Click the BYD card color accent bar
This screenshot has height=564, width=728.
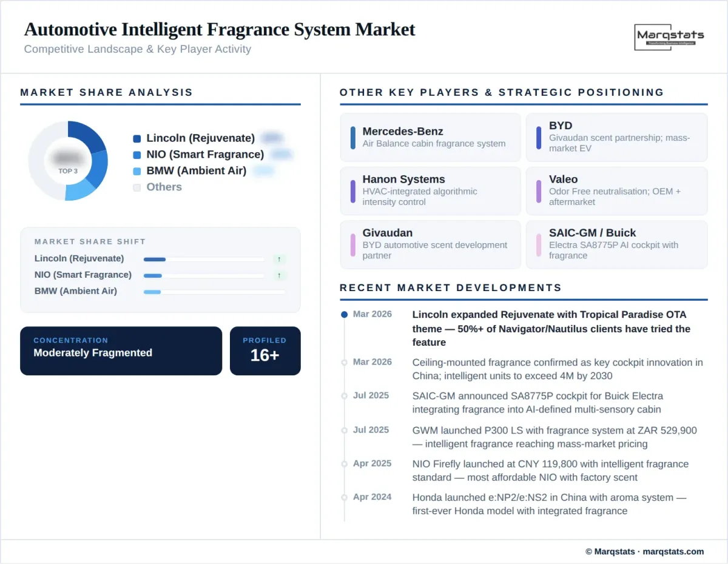point(539,138)
